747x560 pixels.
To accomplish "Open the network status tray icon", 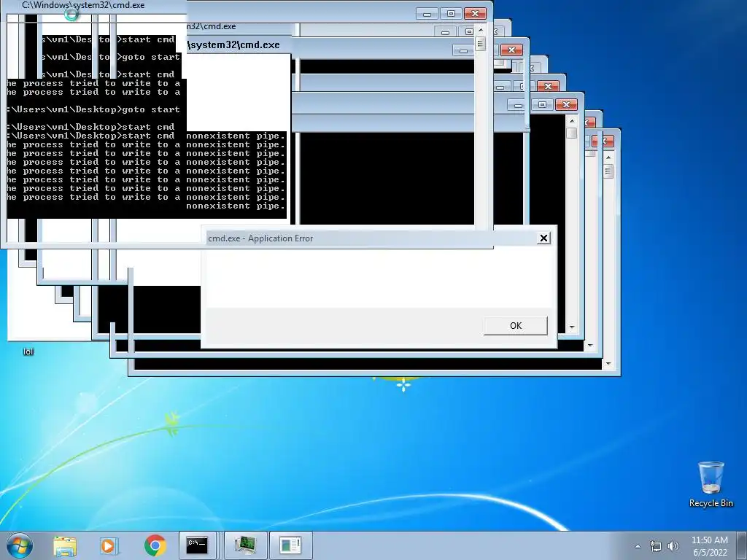I will point(656,546).
